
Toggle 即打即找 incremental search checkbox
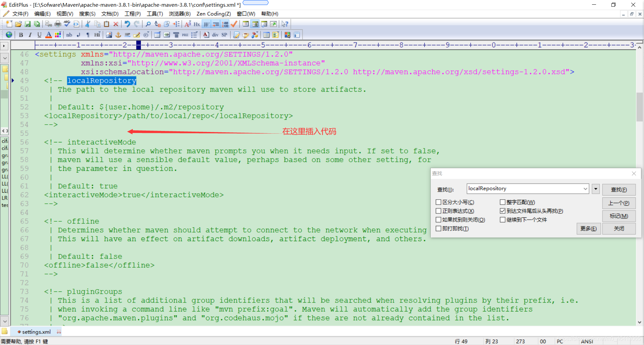(x=438, y=228)
